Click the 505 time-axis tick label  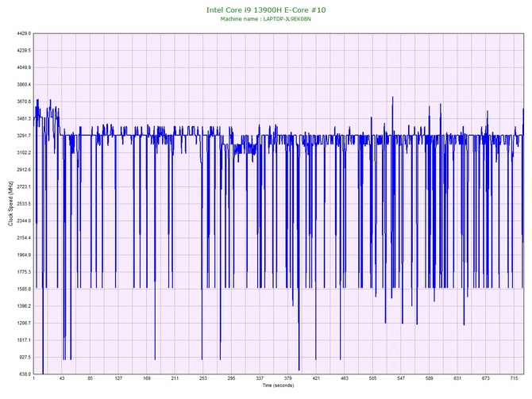[372, 378]
